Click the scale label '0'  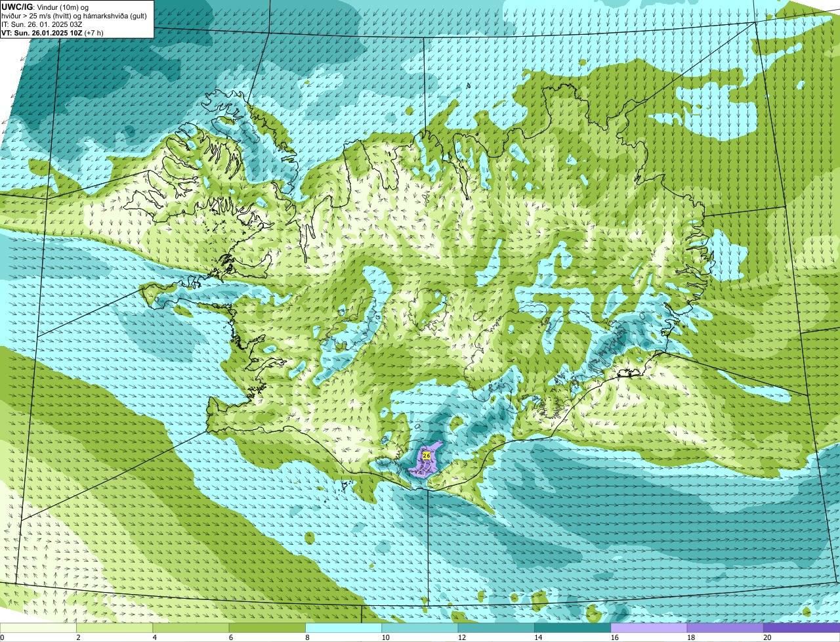coord(2,637)
